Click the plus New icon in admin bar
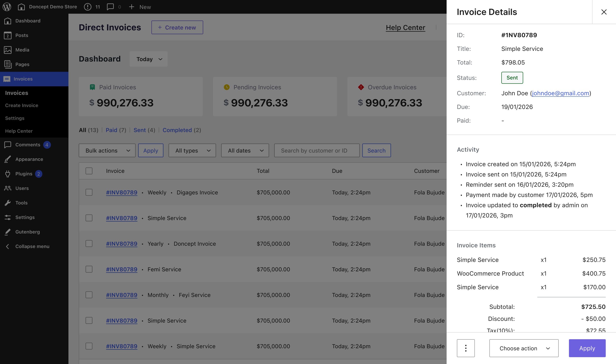616x364 pixels. click(x=132, y=7)
